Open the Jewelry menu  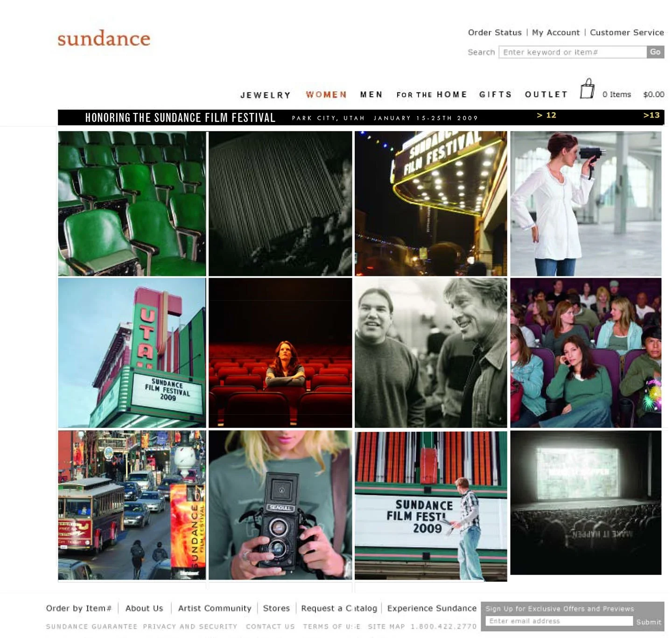(x=266, y=95)
